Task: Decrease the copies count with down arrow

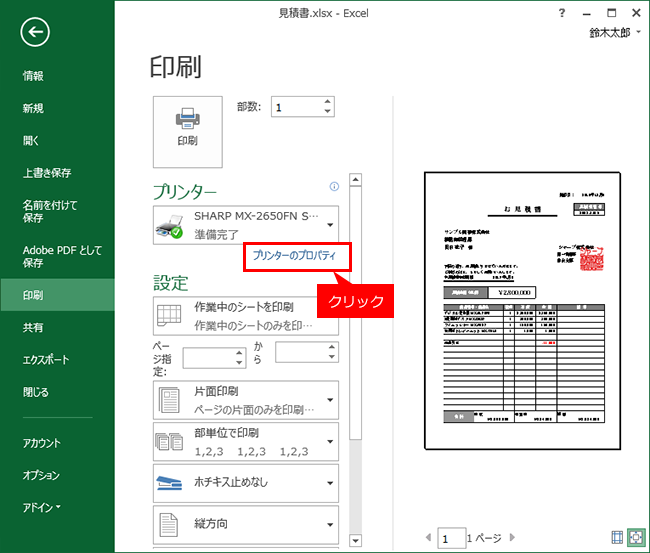Action: (x=327, y=111)
